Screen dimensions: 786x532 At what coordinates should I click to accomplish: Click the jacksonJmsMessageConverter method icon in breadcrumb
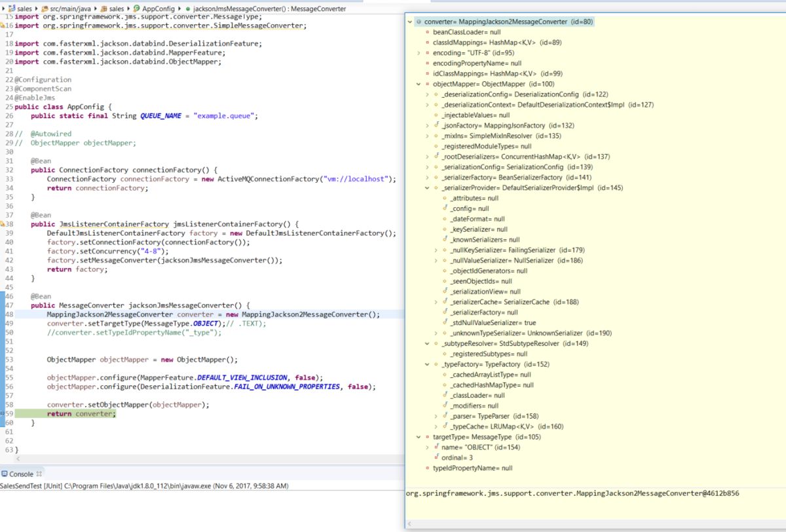[188, 9]
